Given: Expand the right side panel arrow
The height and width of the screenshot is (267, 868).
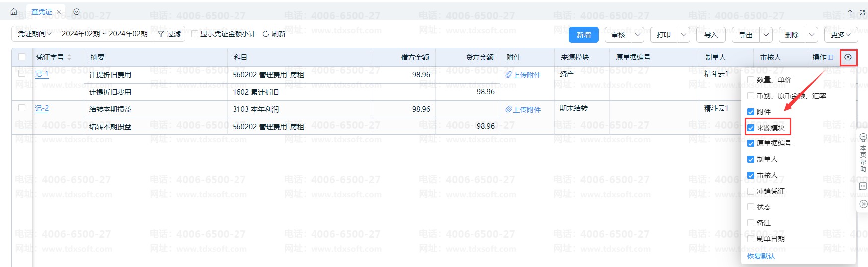Looking at the screenshot, I should point(863,204).
